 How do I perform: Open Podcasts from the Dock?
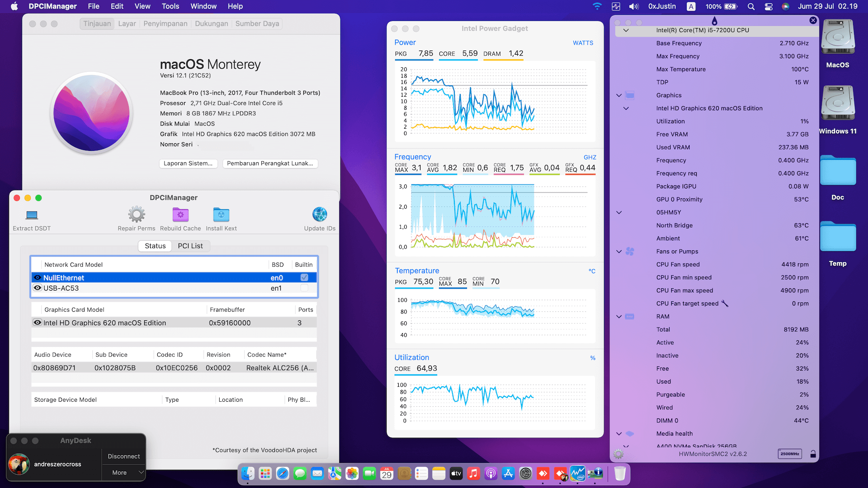pyautogui.click(x=491, y=473)
